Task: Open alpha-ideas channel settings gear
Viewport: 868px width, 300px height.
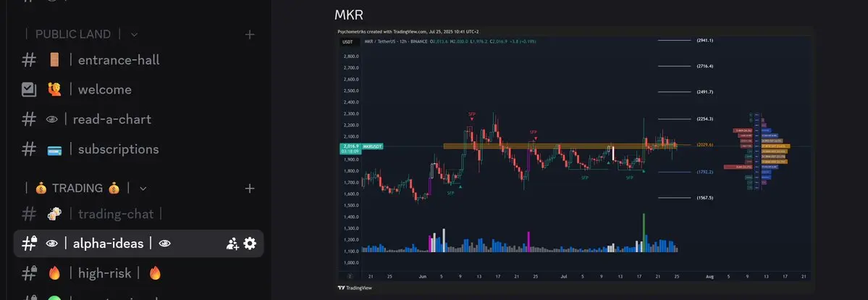Action: 250,243
